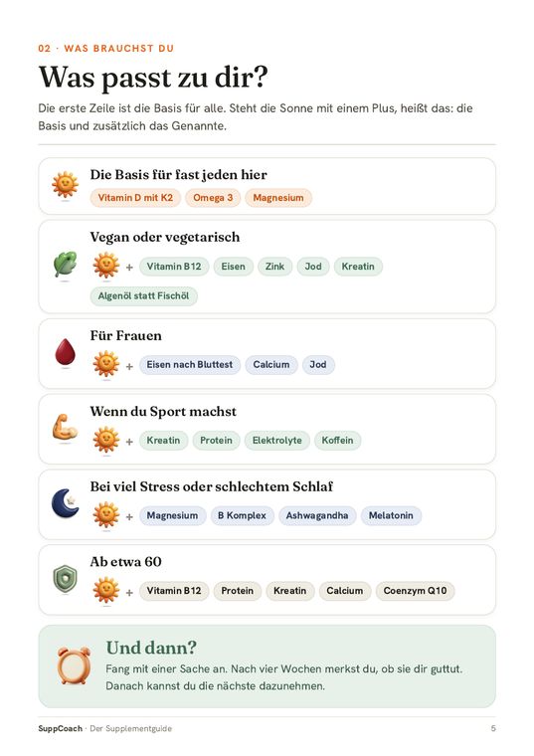534x756 pixels.
Task: Click the sun icon in the Ab etwa 60 row
Action: tap(106, 590)
